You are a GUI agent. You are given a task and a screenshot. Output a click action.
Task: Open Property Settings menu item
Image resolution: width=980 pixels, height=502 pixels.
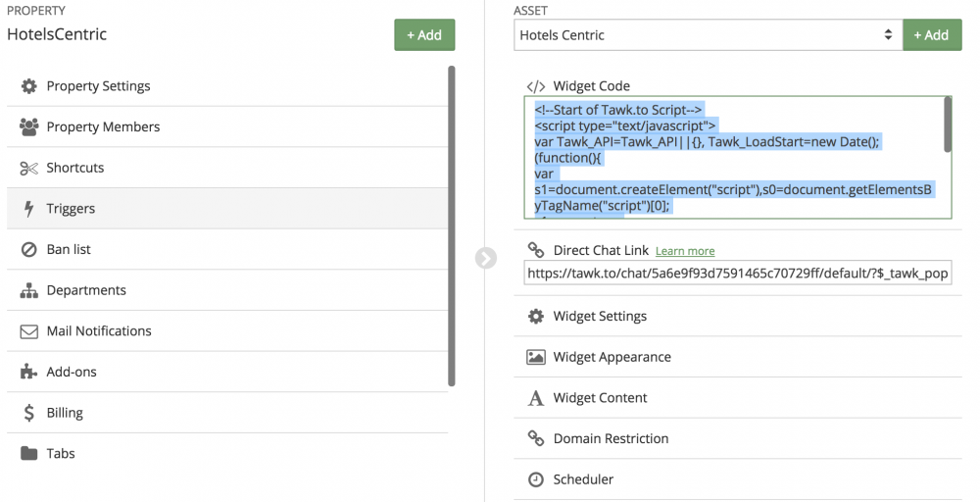[227, 86]
